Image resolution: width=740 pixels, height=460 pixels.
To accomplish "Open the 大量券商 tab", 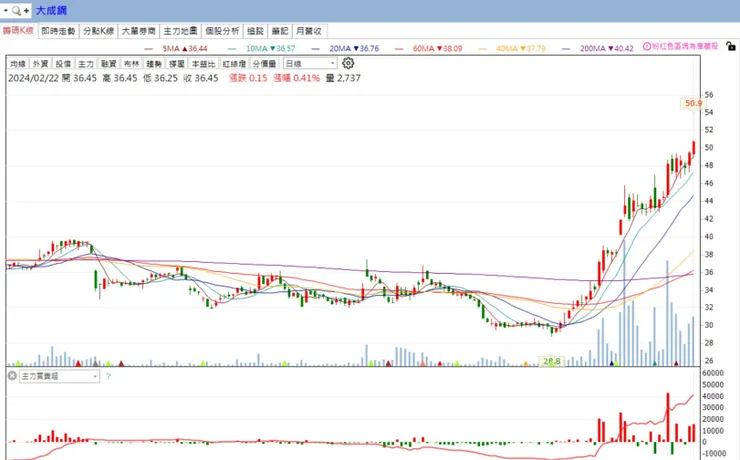I will pos(139,31).
